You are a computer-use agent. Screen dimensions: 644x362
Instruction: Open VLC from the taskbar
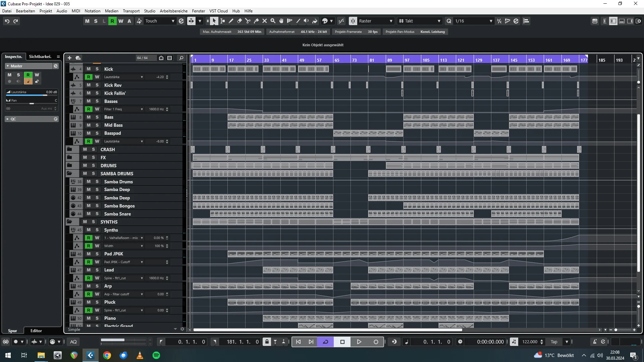[x=140, y=355]
